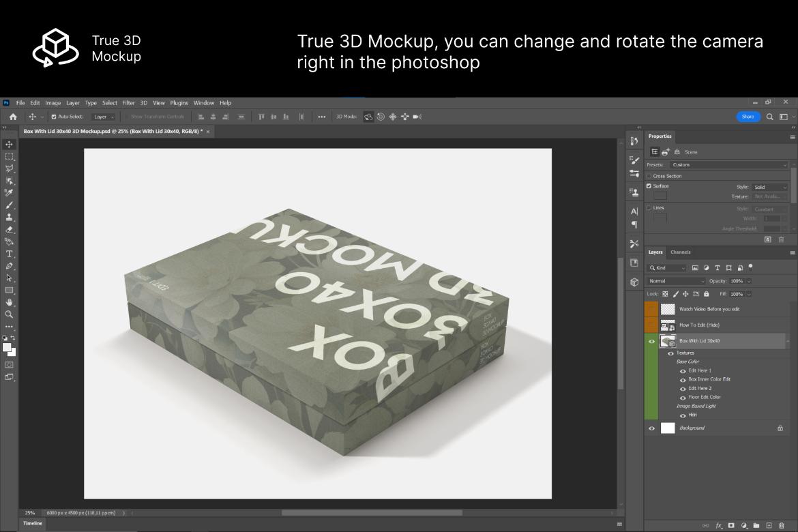Close the Box With Lid document tab
This screenshot has height=532, width=798.
(207, 132)
